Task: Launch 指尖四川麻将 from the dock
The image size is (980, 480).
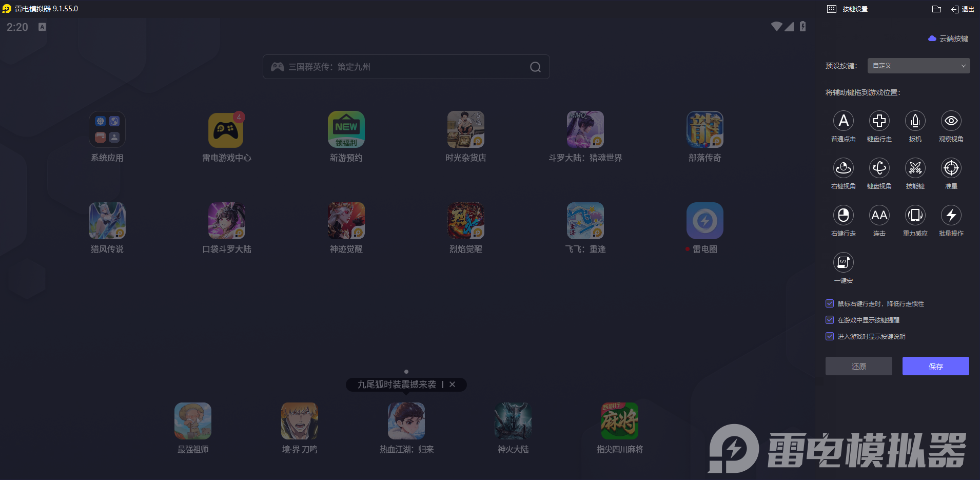Action: [x=620, y=421]
